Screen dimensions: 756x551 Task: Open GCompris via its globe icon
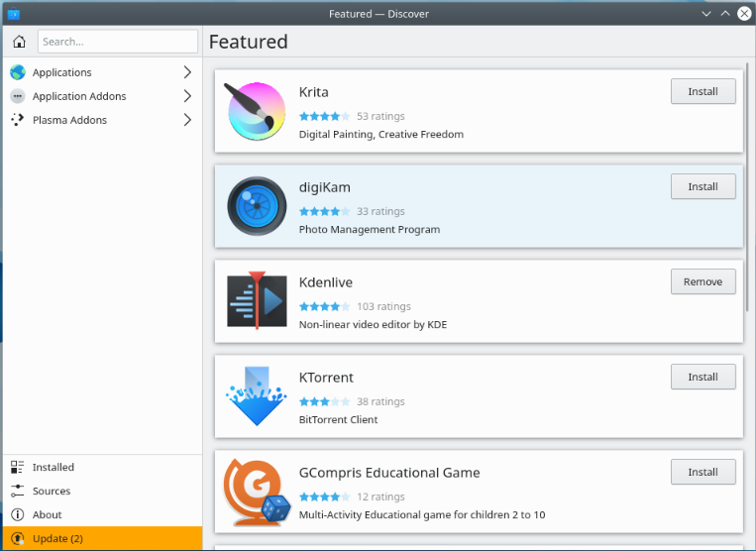[257, 492]
